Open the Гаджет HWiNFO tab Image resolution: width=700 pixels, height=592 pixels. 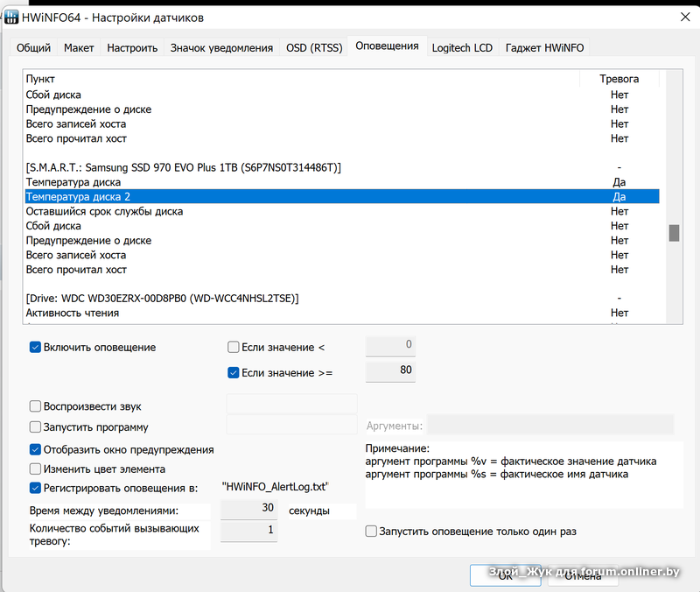pyautogui.click(x=544, y=48)
